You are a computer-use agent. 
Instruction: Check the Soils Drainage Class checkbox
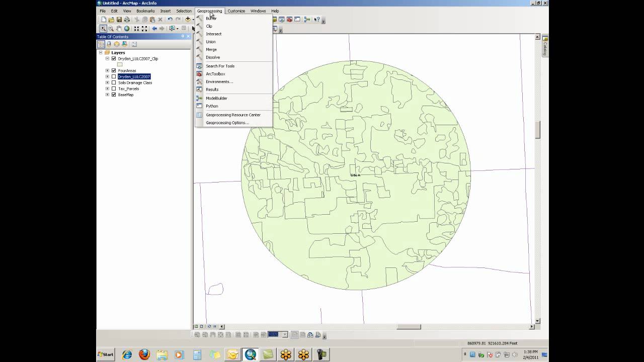pos(114,82)
